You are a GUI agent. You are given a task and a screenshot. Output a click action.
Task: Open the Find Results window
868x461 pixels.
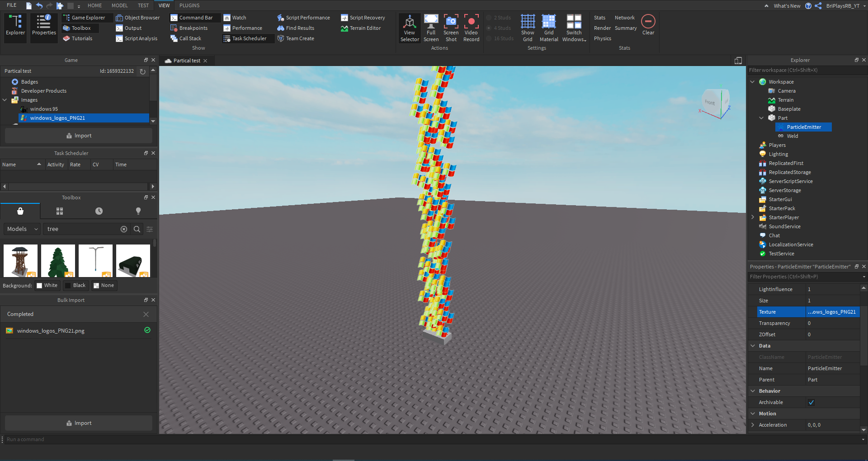(296, 28)
